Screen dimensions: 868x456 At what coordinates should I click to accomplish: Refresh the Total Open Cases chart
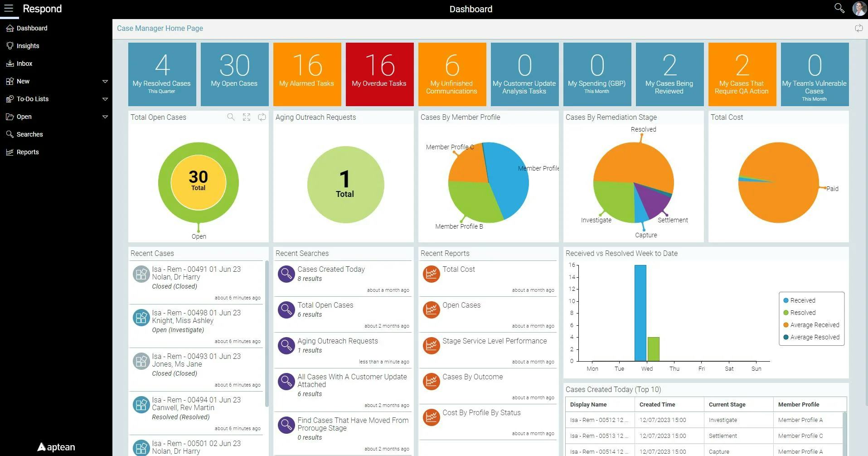(x=262, y=117)
